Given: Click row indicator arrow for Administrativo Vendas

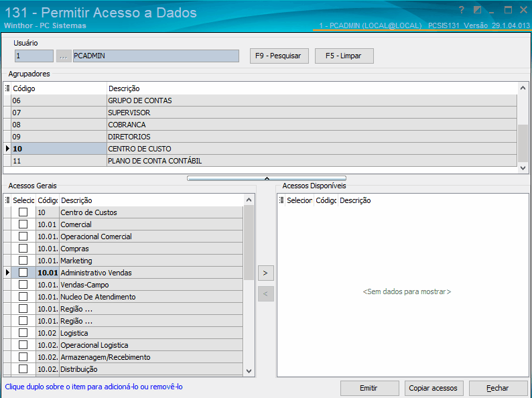Looking at the screenshot, I should click(7, 273).
